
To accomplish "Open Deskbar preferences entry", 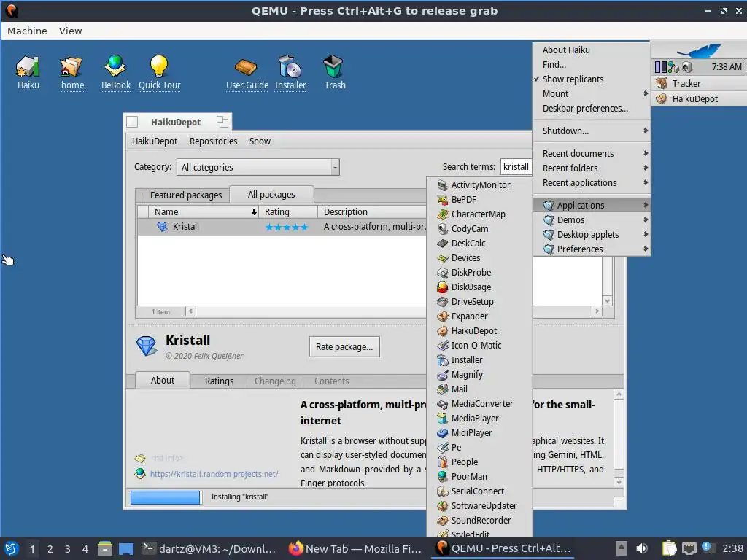I will point(591,109).
